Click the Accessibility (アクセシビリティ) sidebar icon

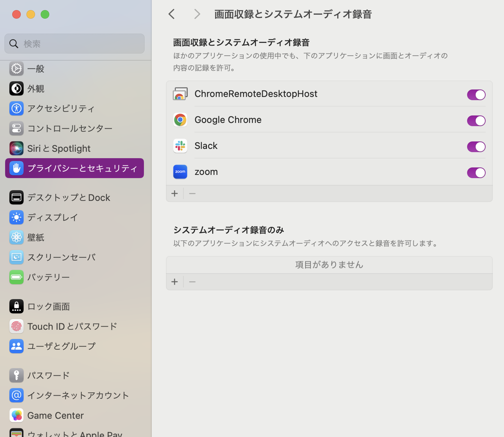pyautogui.click(x=16, y=109)
